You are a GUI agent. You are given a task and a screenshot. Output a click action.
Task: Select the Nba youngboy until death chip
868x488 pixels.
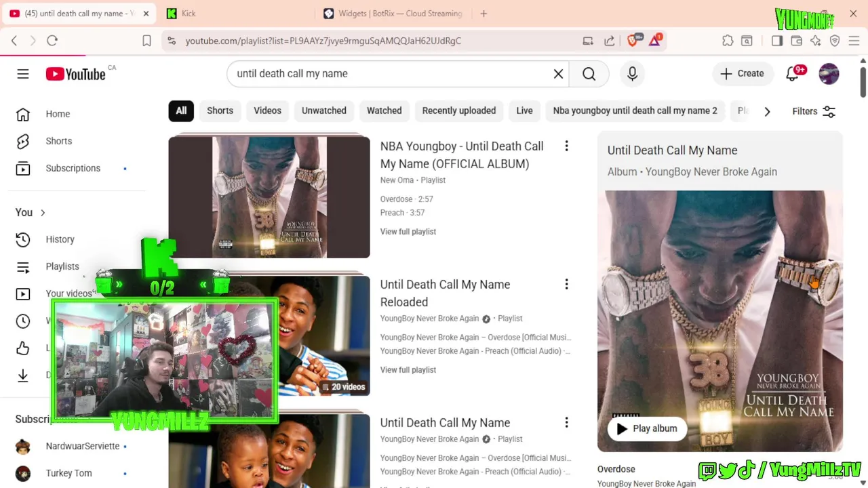coord(635,110)
